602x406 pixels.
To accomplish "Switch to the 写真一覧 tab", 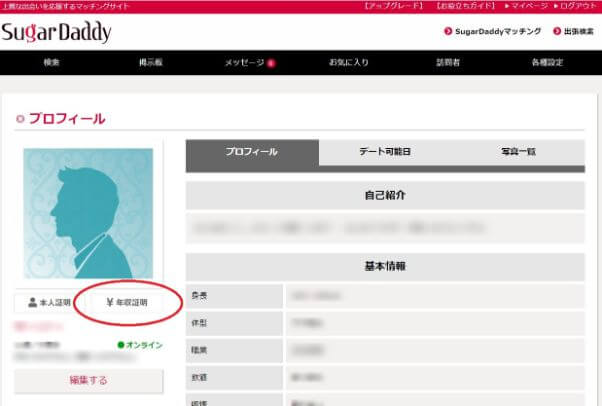I will (x=518, y=152).
